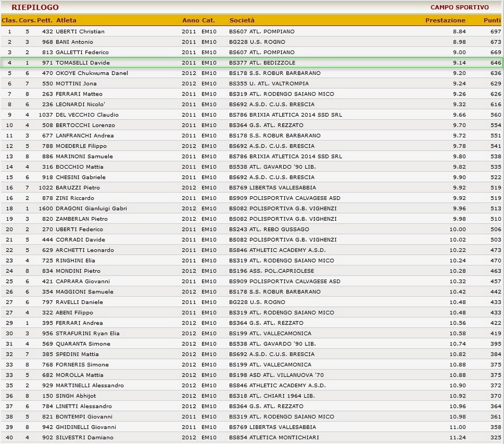This screenshot has width=504, height=444.
Task: Select athlete LEONARDI Nicolo'
Action: tap(80, 104)
